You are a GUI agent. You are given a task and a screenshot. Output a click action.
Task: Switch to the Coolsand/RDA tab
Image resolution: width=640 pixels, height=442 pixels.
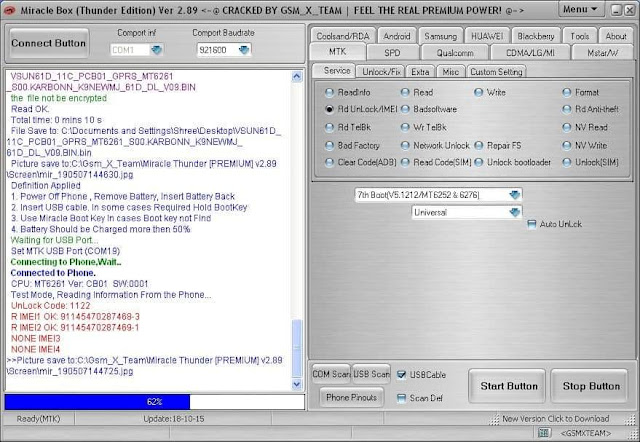click(342, 36)
